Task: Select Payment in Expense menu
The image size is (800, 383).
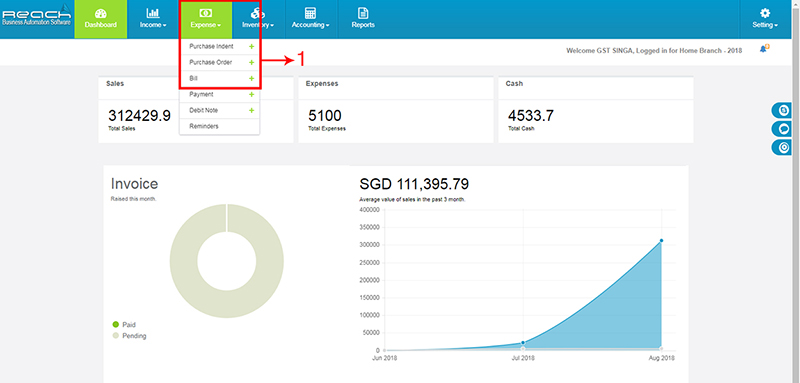Action: [x=201, y=94]
